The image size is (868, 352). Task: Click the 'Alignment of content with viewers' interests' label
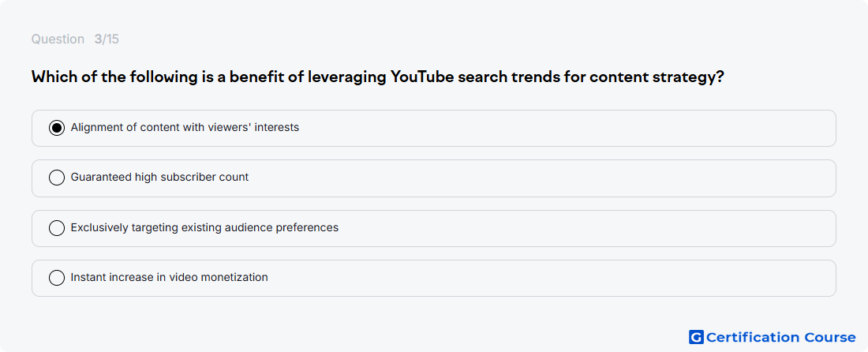point(185,127)
